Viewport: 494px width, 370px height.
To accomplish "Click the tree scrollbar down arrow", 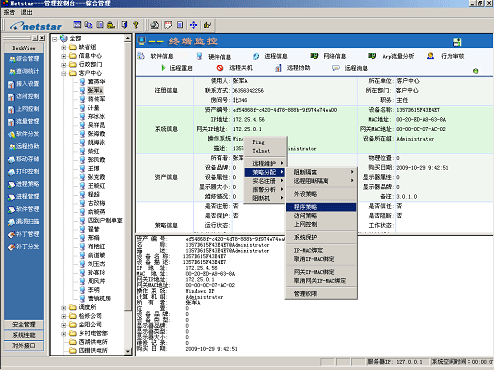I will pos(128,351).
